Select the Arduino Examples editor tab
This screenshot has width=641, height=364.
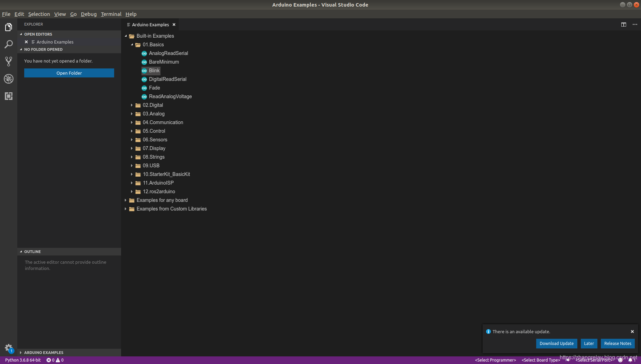coord(150,25)
